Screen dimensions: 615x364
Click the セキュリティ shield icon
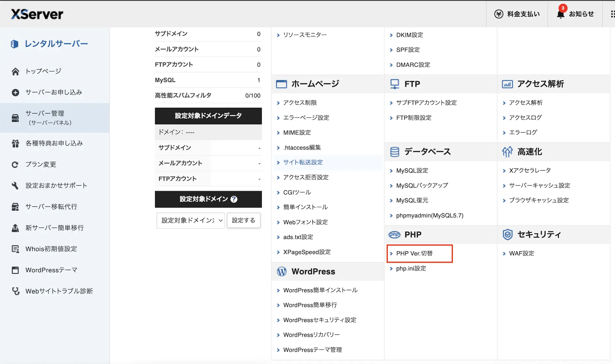tap(507, 234)
